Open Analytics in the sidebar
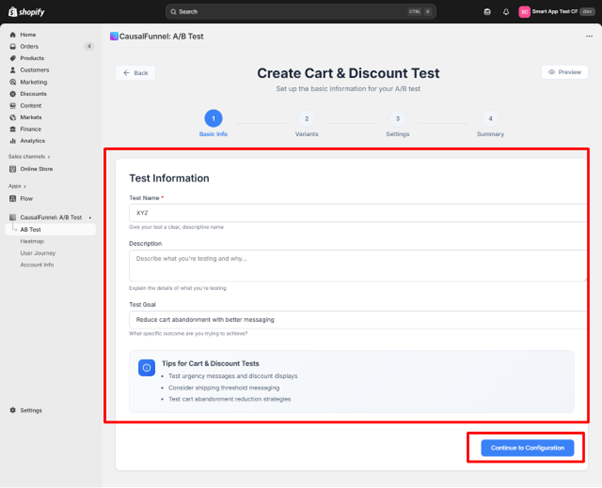This screenshot has height=488, width=602. click(32, 141)
